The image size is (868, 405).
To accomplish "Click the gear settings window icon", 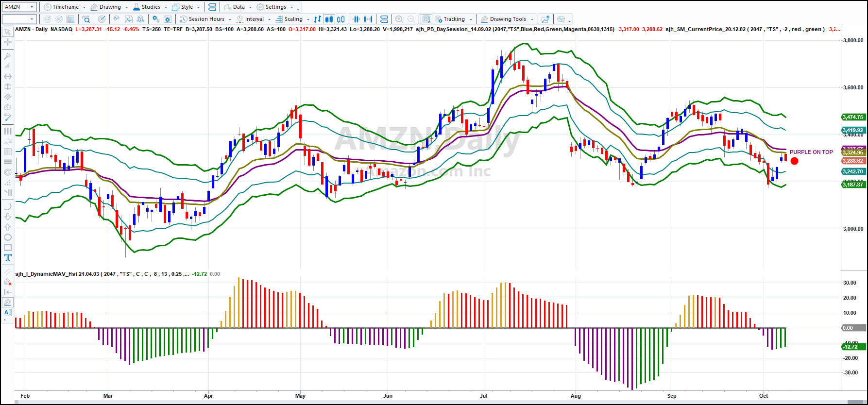I will pos(168,19).
